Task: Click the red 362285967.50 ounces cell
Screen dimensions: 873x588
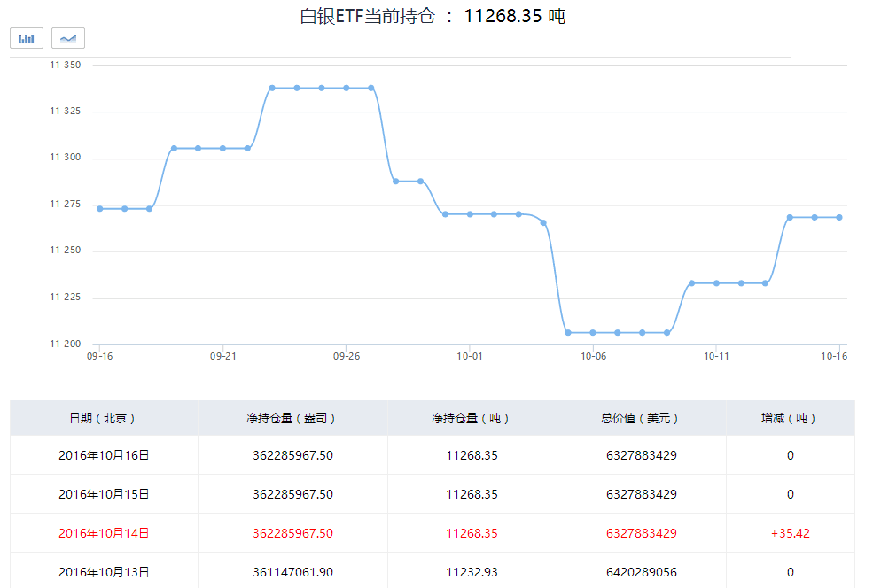Action: [292, 533]
